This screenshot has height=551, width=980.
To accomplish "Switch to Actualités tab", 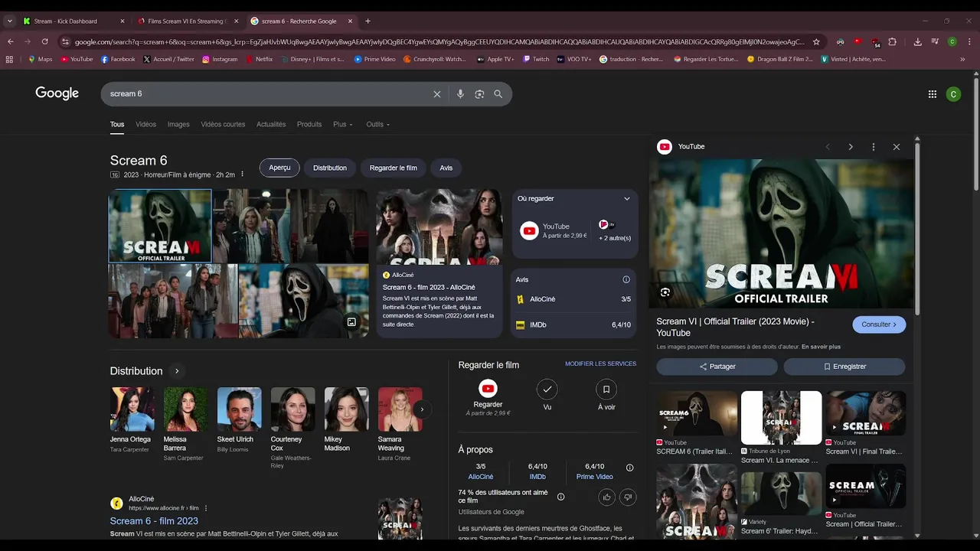I will (x=271, y=124).
